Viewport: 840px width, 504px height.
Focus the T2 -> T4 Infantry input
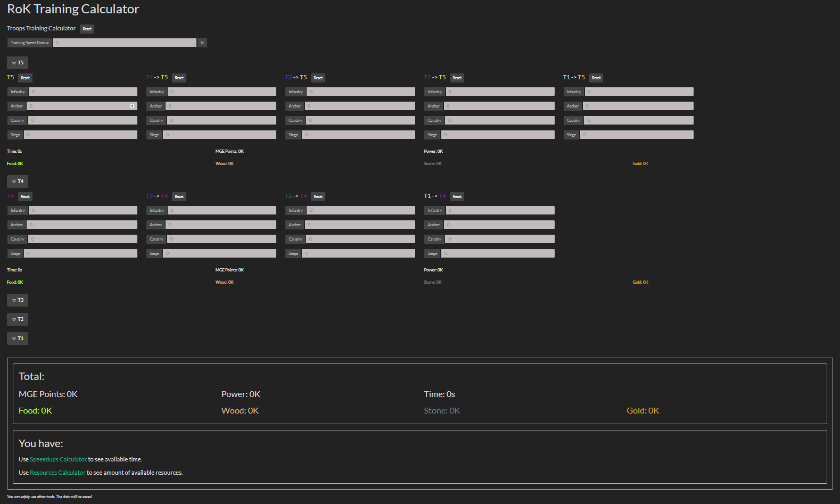(361, 210)
